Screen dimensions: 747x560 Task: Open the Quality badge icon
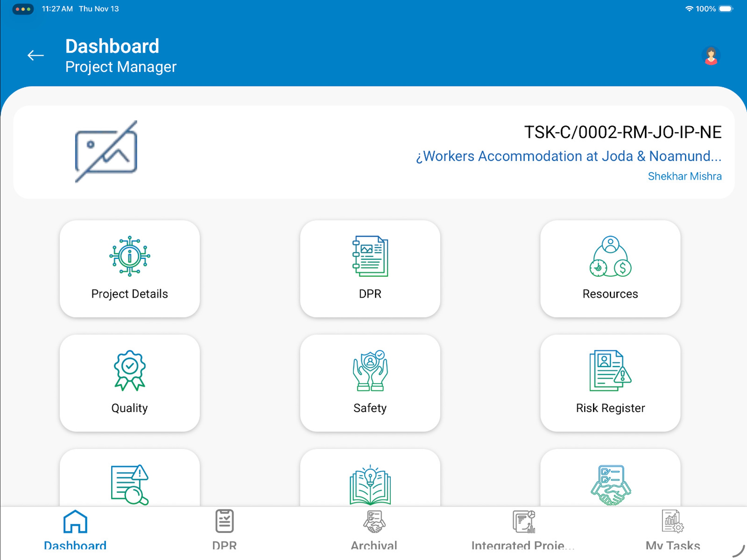coord(130,370)
